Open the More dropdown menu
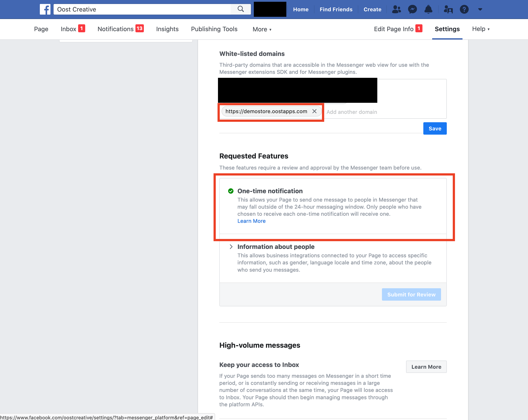 tap(262, 29)
